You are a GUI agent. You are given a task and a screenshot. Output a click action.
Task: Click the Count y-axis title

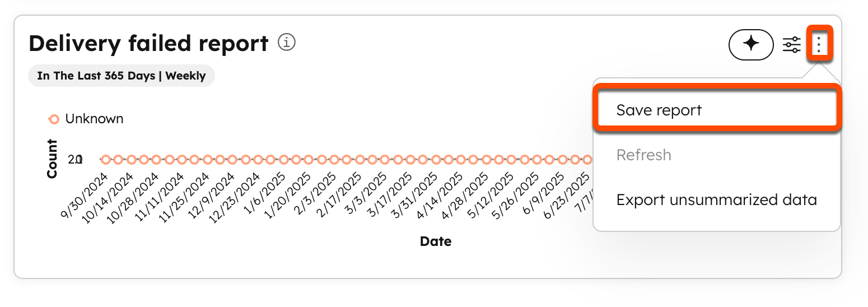52,159
